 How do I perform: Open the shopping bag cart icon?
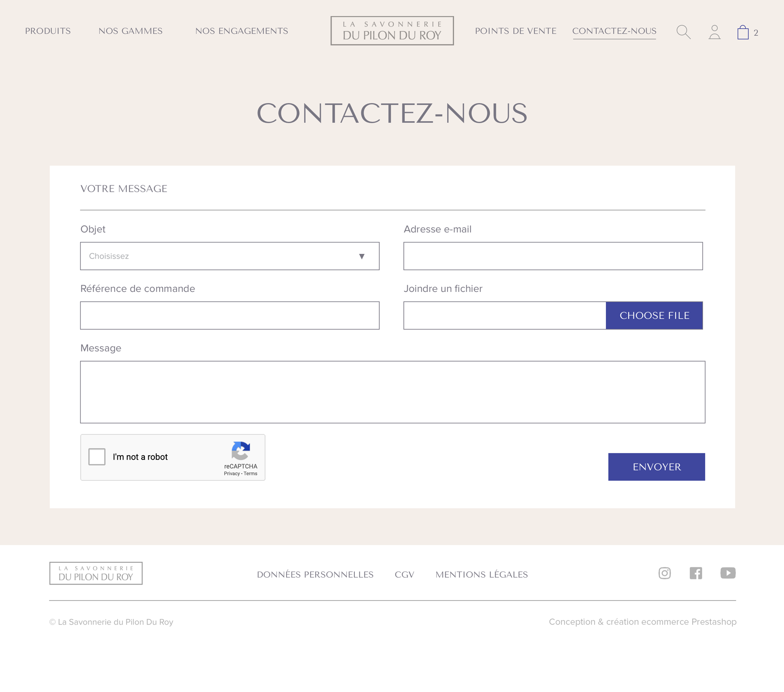coord(743,32)
